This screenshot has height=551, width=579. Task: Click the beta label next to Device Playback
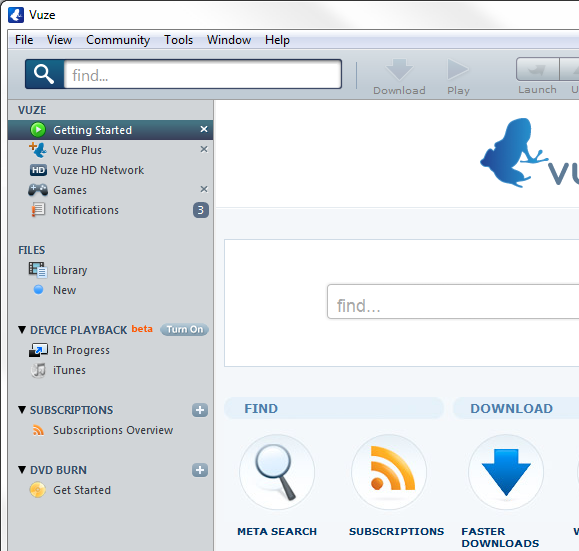pyautogui.click(x=142, y=329)
